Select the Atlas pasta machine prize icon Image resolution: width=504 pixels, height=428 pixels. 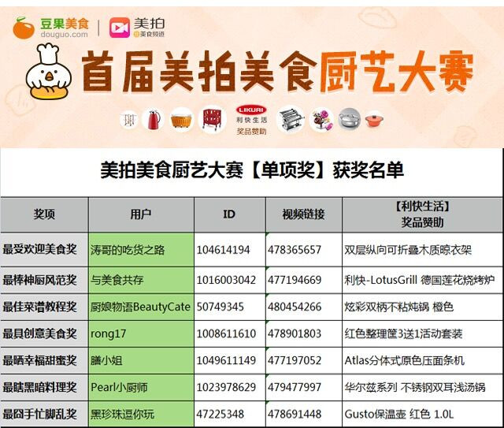click(x=291, y=119)
